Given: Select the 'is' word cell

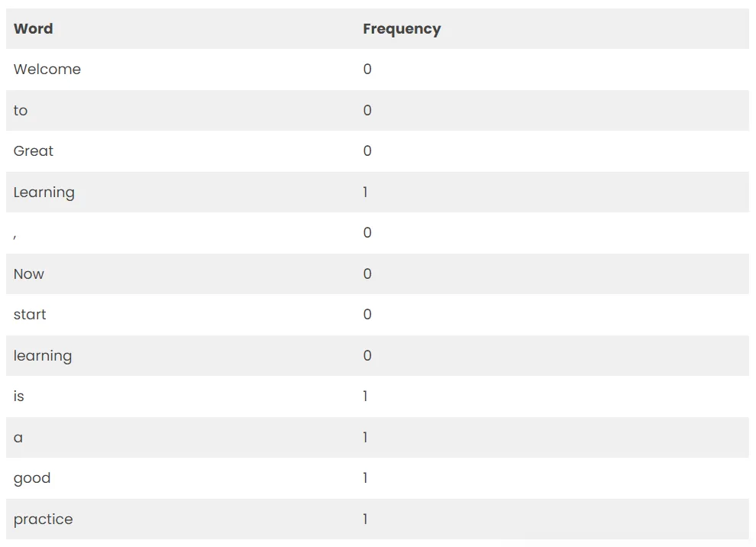Looking at the screenshot, I should [19, 396].
